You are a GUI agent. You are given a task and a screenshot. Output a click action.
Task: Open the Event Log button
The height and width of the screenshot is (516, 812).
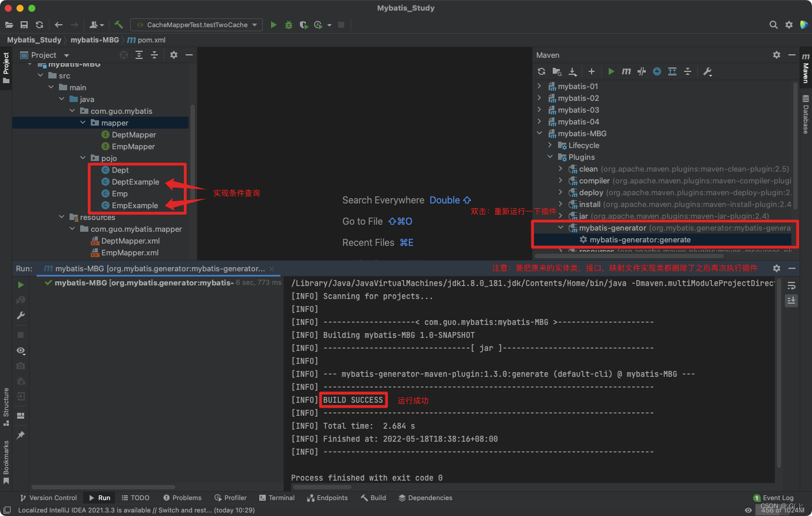[x=773, y=498]
